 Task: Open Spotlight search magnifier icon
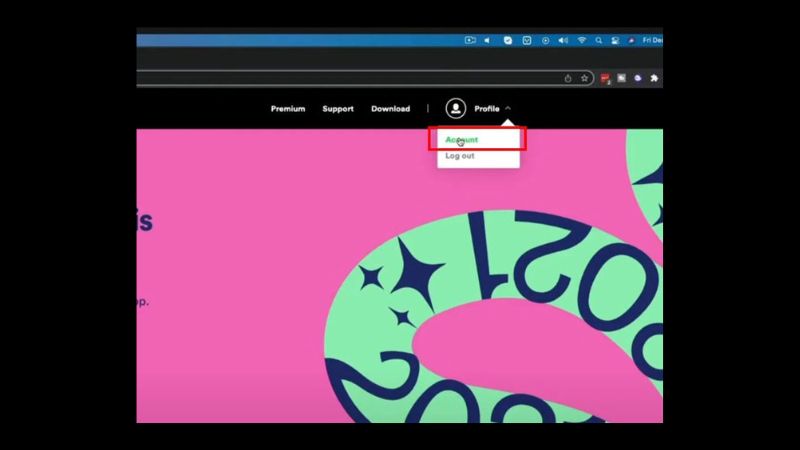pos(598,40)
